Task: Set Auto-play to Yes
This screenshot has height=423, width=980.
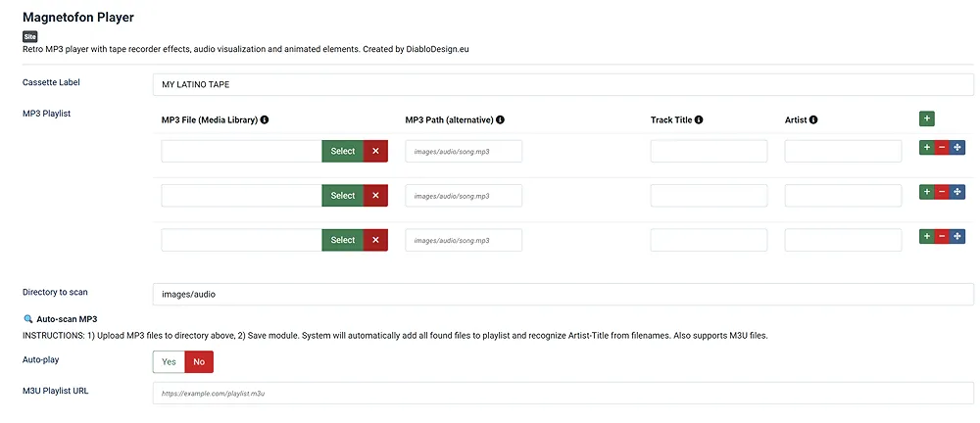Action: point(169,361)
